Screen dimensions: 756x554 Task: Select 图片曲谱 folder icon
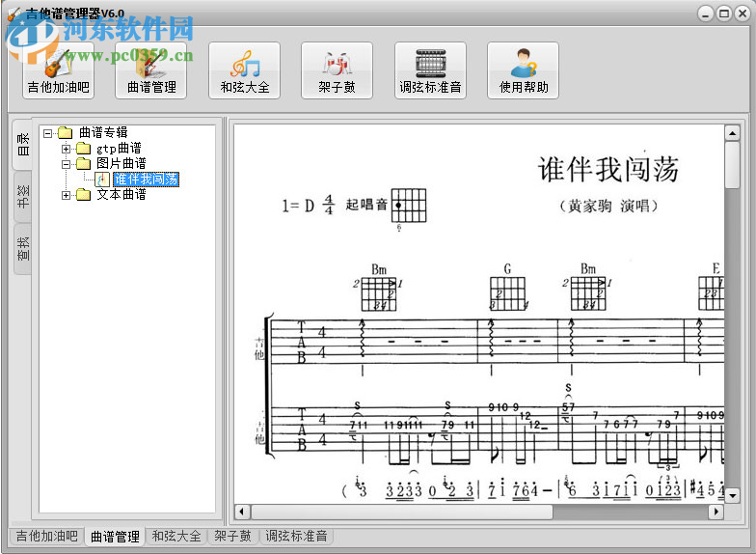point(83,164)
